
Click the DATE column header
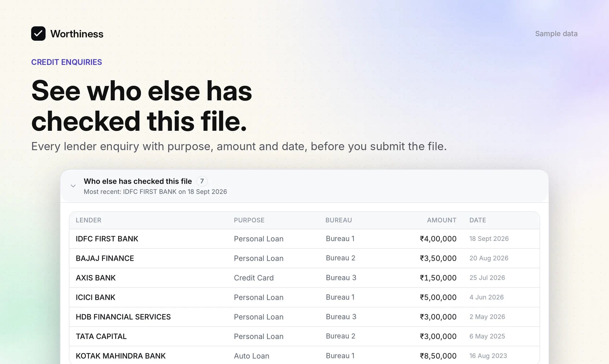(478, 220)
